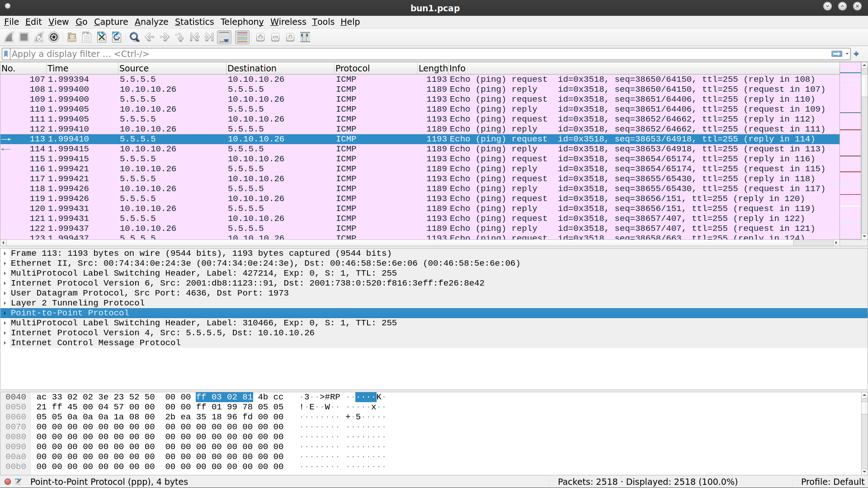Click the display filter input field
868x488 pixels.
pos(407,54)
